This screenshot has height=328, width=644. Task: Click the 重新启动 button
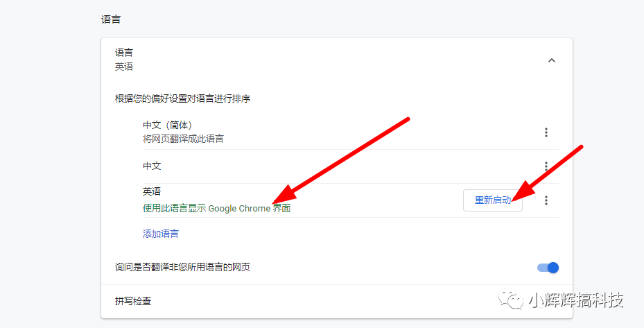[x=492, y=200]
